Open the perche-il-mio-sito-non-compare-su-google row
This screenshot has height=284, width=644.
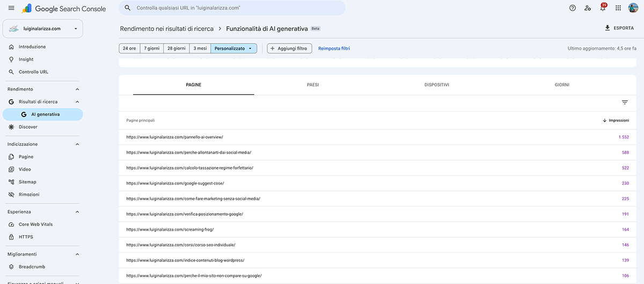tap(377, 275)
